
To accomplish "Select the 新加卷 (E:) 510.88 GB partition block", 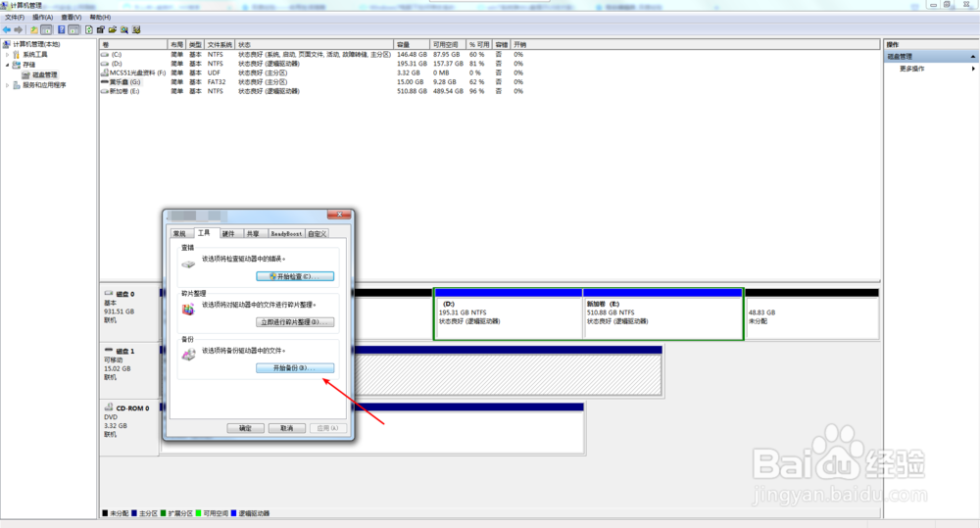I will (662, 313).
